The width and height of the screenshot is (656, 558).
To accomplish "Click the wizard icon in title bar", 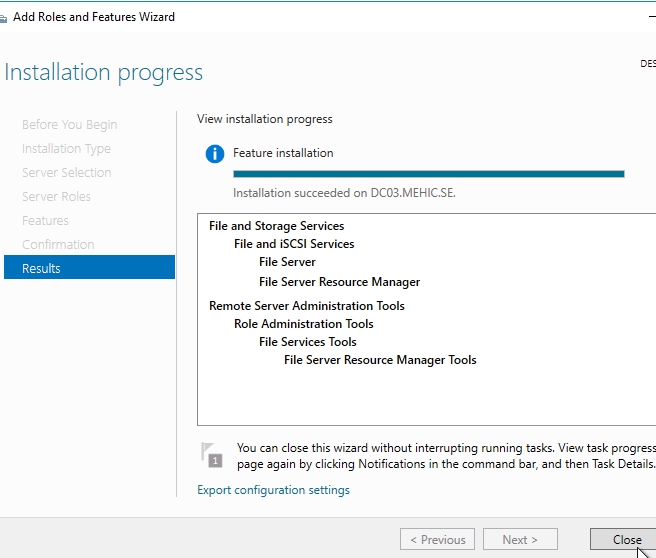I will point(4,18).
